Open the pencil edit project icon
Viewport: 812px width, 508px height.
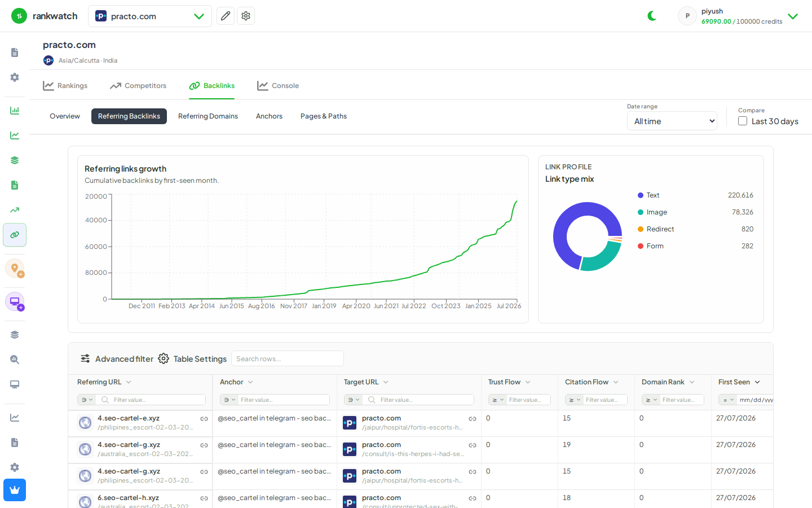(226, 16)
